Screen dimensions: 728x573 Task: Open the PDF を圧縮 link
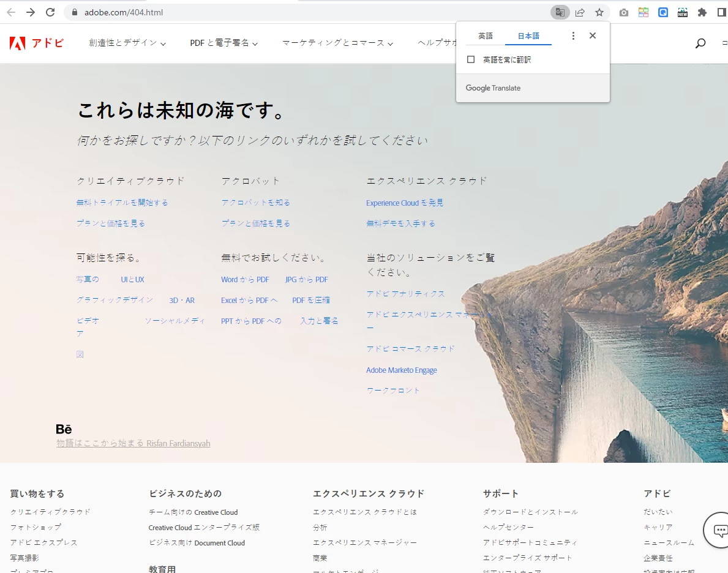click(x=311, y=301)
